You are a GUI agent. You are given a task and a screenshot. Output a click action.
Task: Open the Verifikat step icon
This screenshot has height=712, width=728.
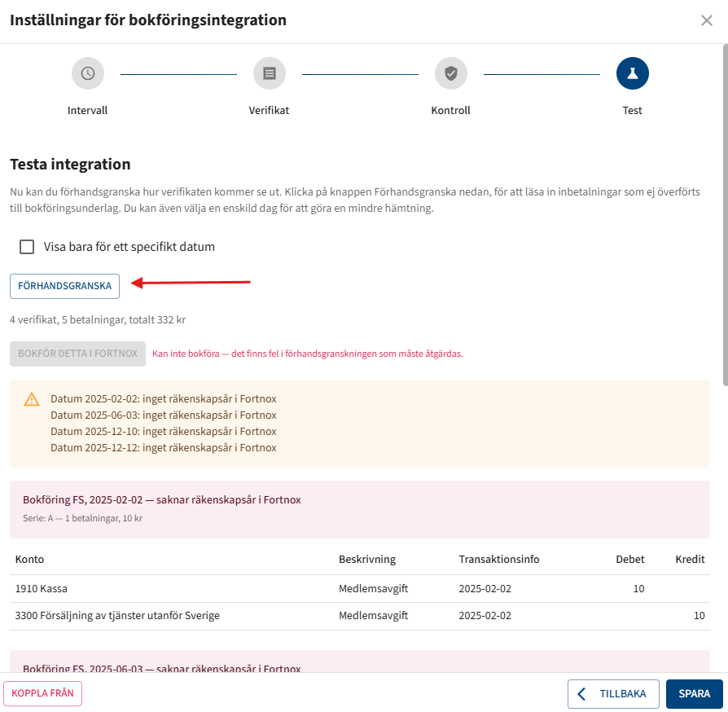(270, 73)
